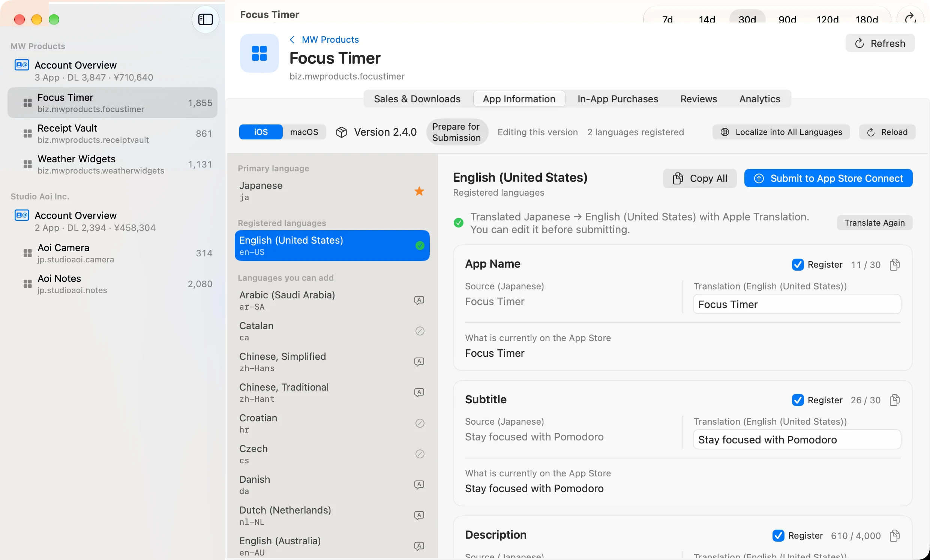The height and width of the screenshot is (560, 930).
Task: Select Receipt Vault app in sidebar
Action: 112,133
